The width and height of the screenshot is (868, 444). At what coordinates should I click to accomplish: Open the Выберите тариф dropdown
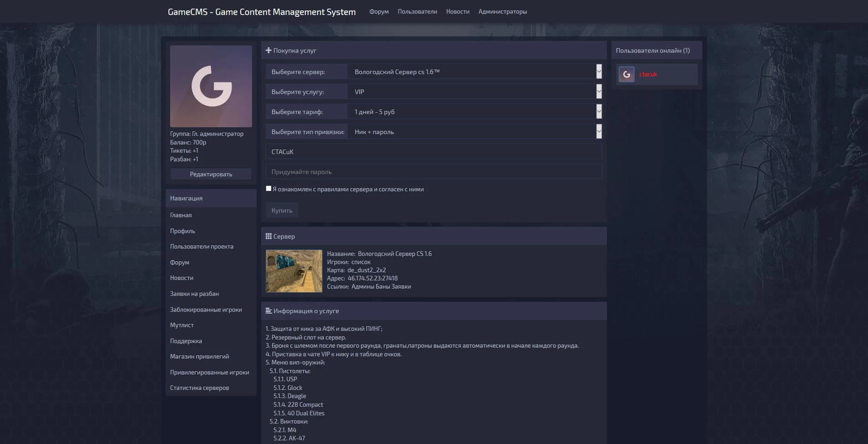pos(475,112)
